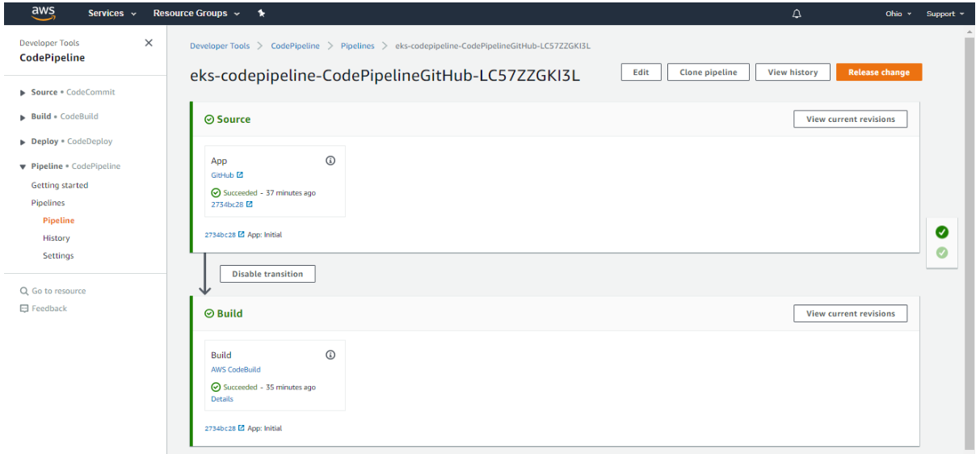The image size is (980, 454).
Task: Click the App action info icon
Action: [x=330, y=161]
